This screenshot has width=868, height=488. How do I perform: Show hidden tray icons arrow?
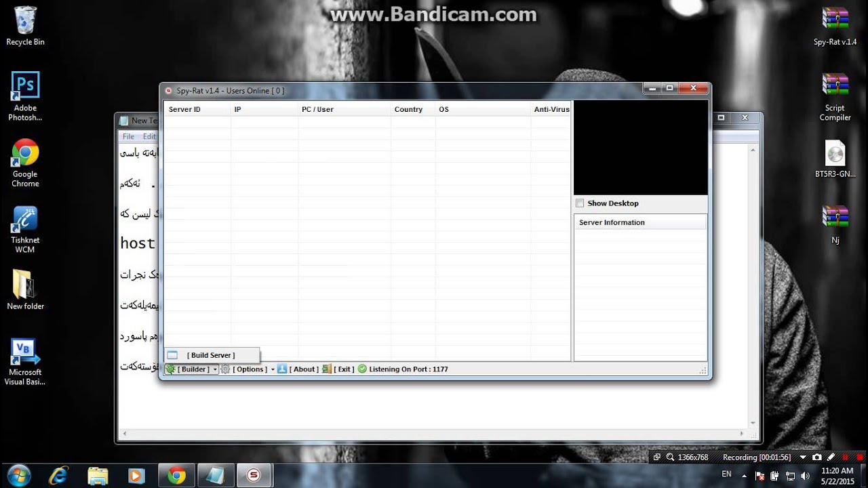(x=745, y=476)
